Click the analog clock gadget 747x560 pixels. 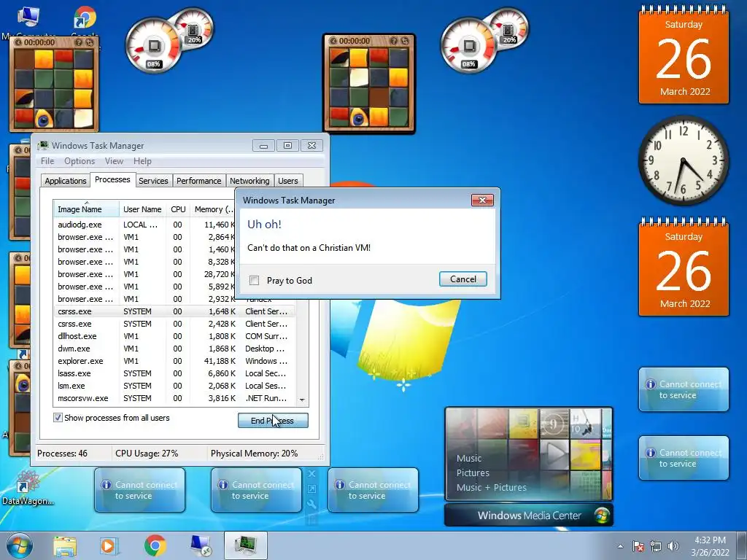683,160
